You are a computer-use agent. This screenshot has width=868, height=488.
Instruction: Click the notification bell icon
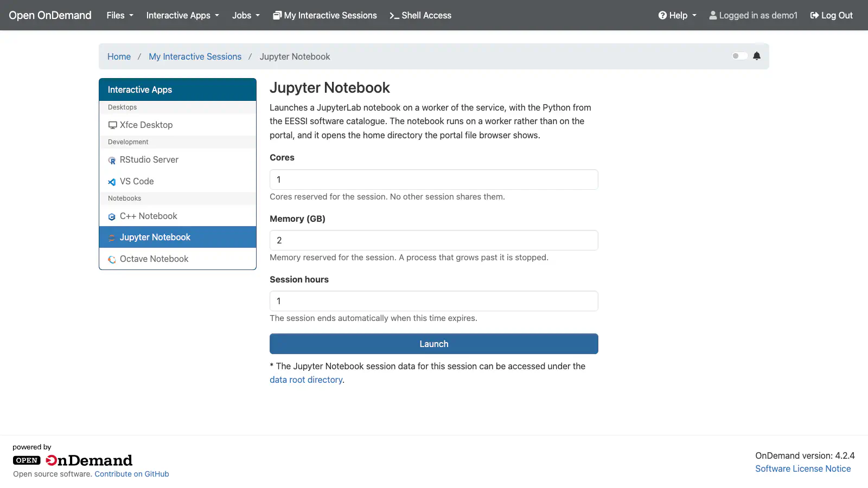(757, 56)
